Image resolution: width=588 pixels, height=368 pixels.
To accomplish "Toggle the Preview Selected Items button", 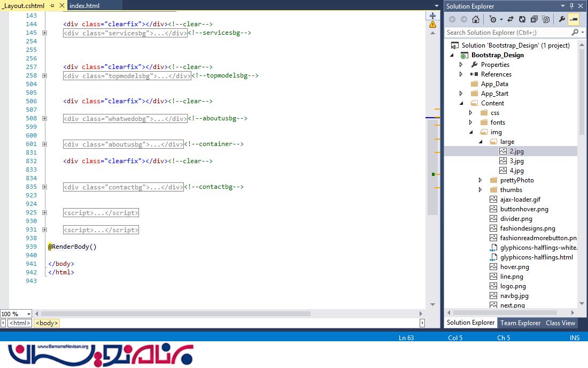I will click(x=573, y=19).
